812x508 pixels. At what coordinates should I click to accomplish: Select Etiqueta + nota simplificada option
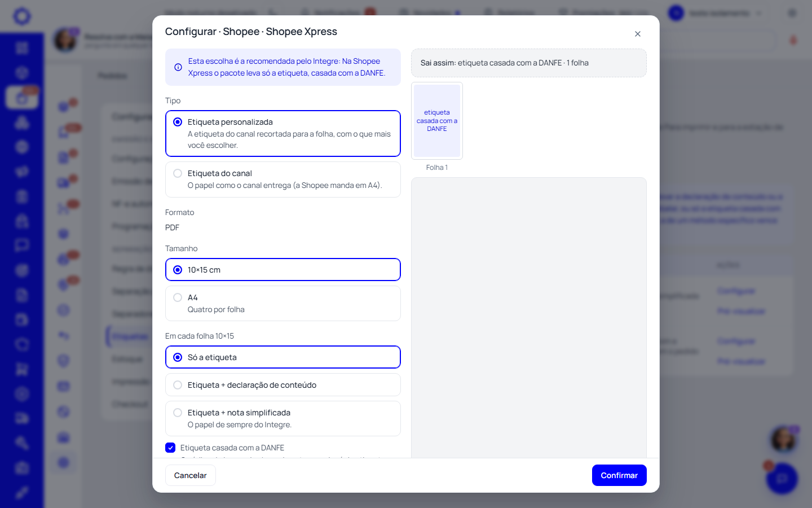[283, 419]
